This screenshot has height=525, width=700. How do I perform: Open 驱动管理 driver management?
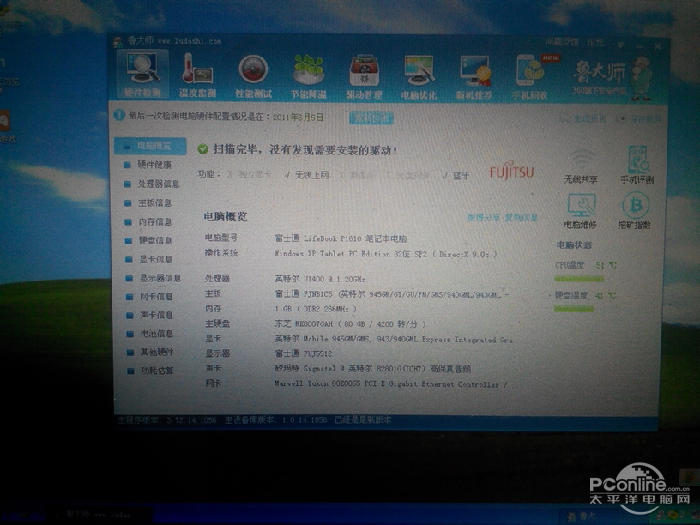click(x=364, y=76)
